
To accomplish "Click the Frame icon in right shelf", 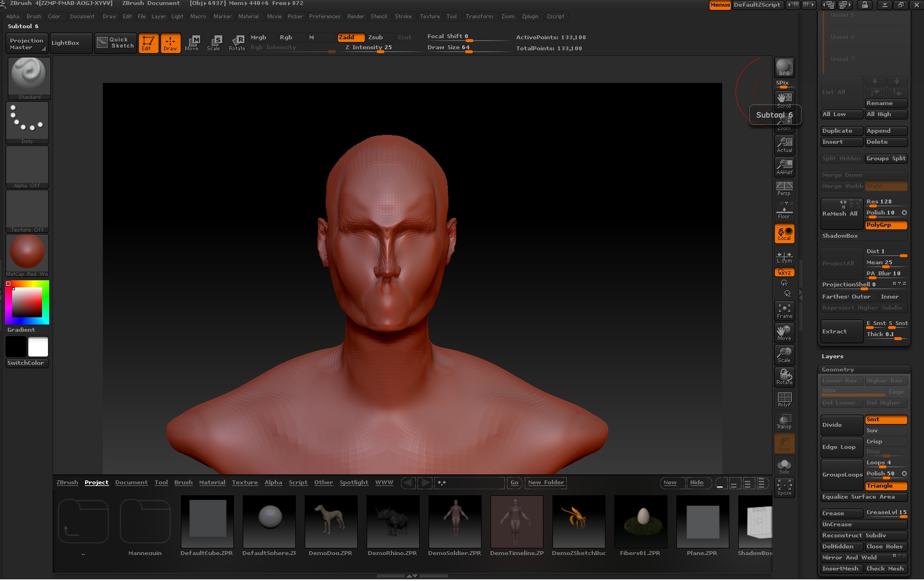I will tap(784, 311).
